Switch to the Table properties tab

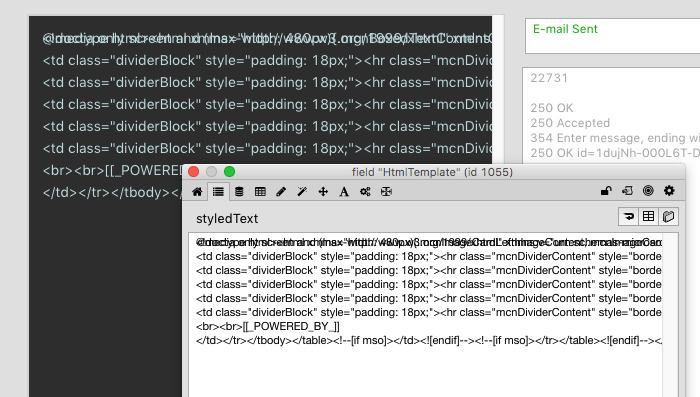[x=260, y=192]
